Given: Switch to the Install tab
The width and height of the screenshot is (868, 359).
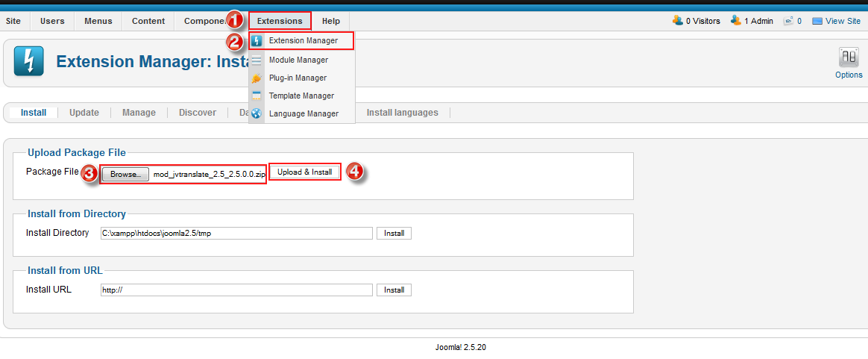Looking at the screenshot, I should [x=34, y=113].
